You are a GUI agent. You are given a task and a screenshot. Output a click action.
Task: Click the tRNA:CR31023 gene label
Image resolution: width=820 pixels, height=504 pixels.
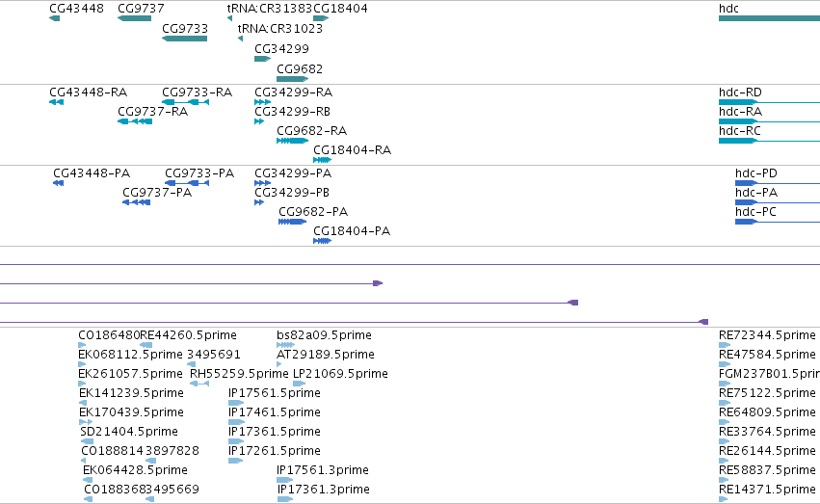coord(280,29)
